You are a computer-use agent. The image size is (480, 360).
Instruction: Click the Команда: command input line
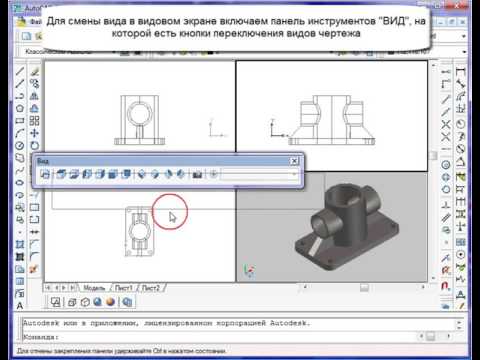[x=220, y=337]
